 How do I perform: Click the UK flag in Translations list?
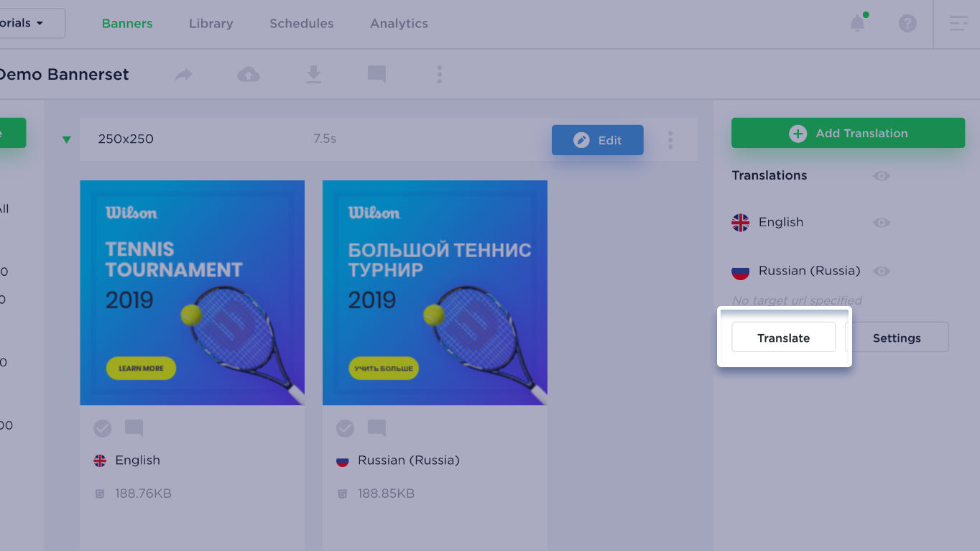tap(740, 223)
